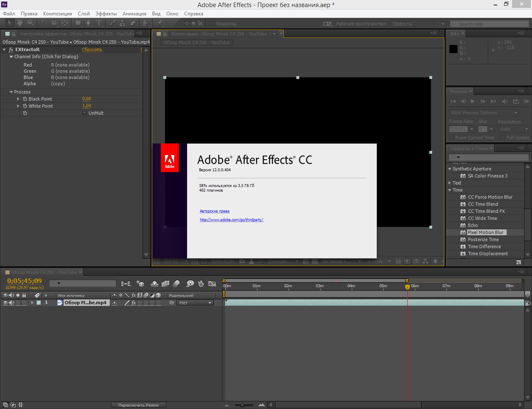Open the Эффекты menu
The height and width of the screenshot is (409, 532).
pyautogui.click(x=106, y=14)
